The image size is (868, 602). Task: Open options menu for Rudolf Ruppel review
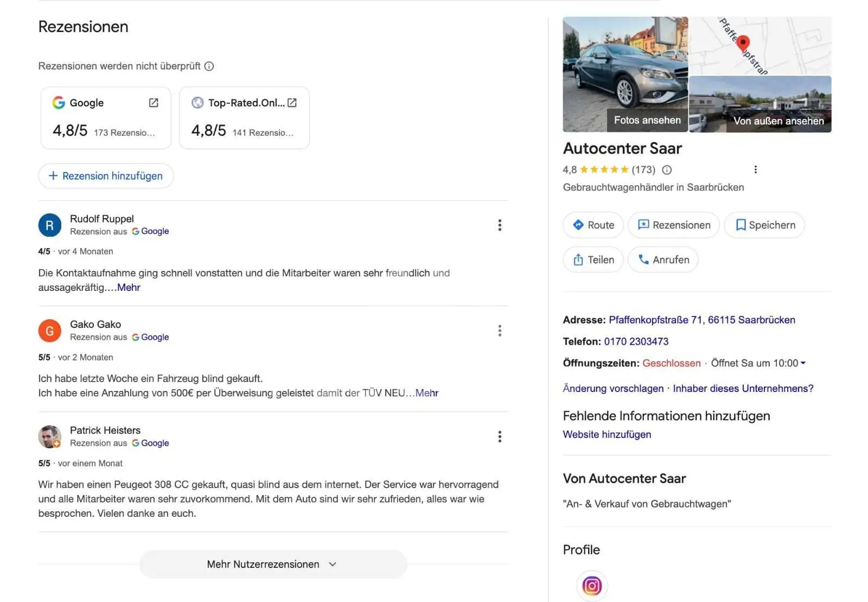pyautogui.click(x=500, y=225)
